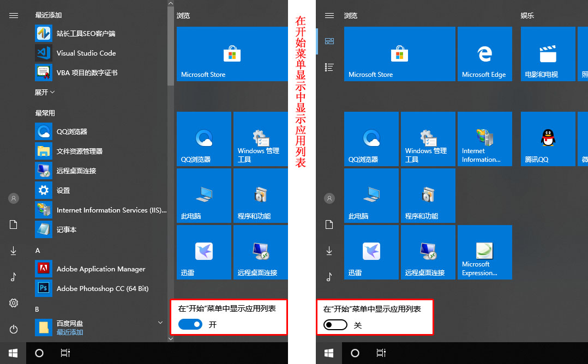This screenshot has width=588, height=364.
Task: Open Downloads shortcut in right Start menu sidebar
Action: click(329, 251)
